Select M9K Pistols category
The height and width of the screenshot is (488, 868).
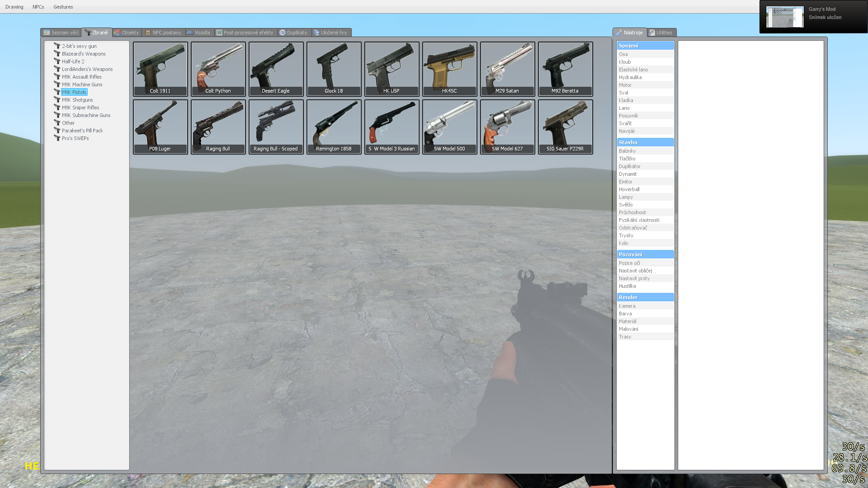74,92
